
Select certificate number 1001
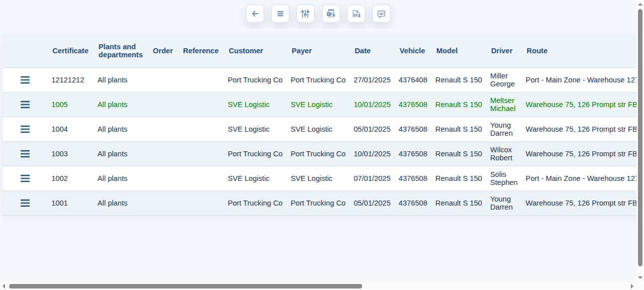tap(59, 203)
